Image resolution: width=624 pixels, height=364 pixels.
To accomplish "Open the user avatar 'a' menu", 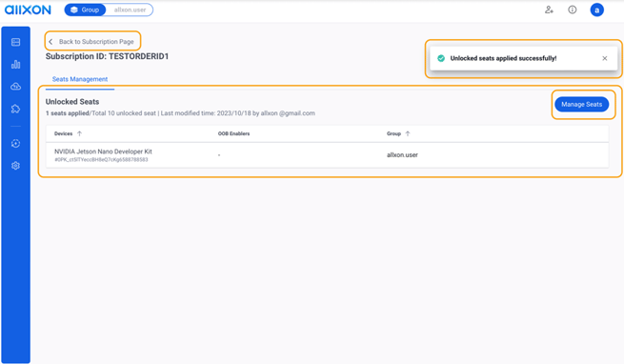I will click(x=596, y=10).
